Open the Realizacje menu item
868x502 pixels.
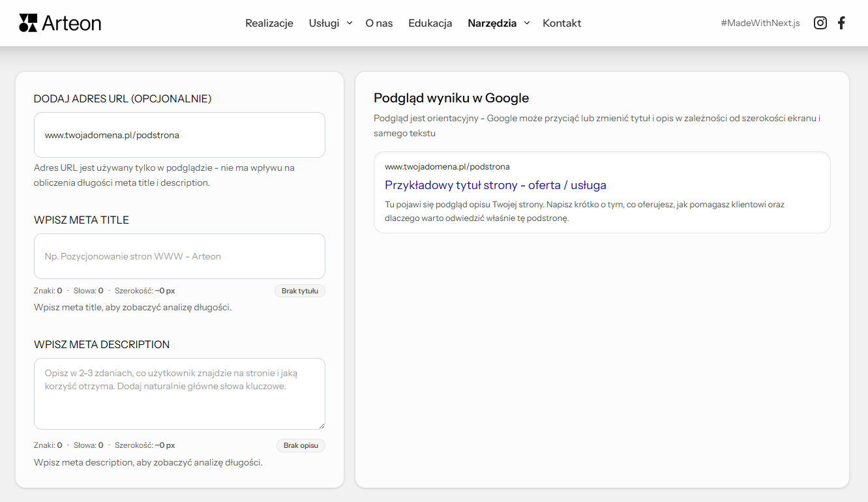click(269, 23)
